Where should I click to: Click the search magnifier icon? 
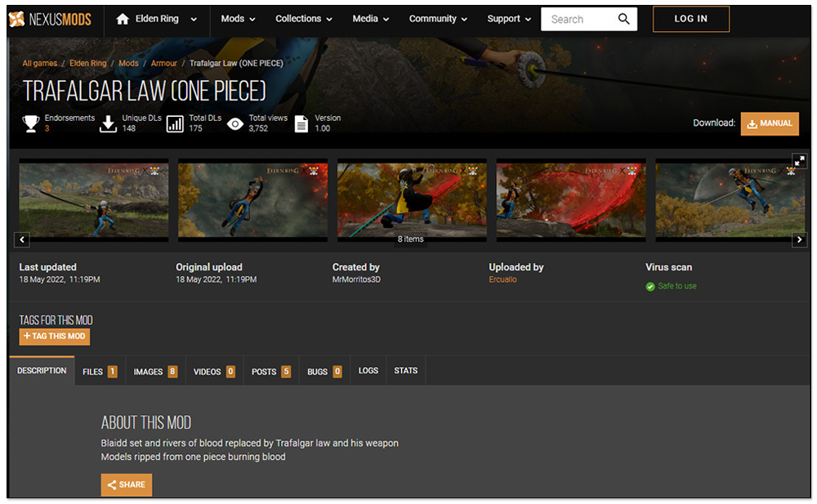coord(623,20)
